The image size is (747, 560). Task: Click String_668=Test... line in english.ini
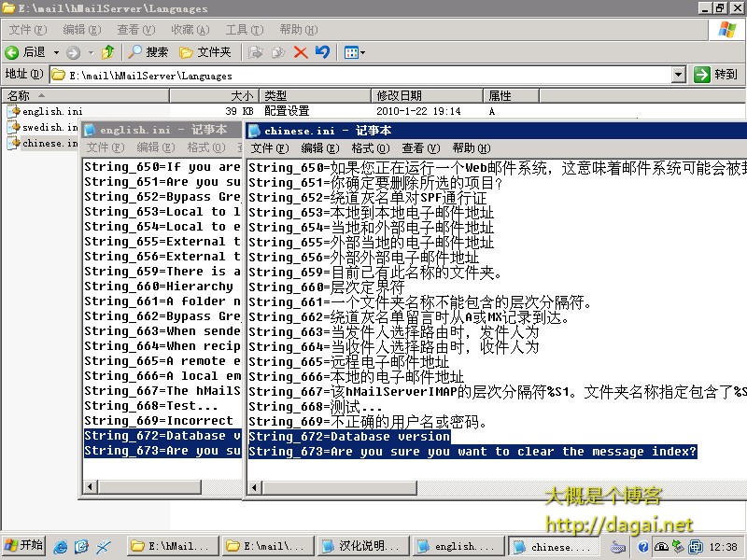point(151,406)
